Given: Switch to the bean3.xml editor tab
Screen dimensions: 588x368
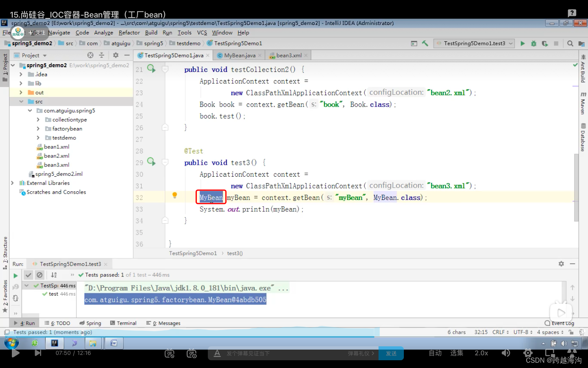Looking at the screenshot, I should click(289, 55).
